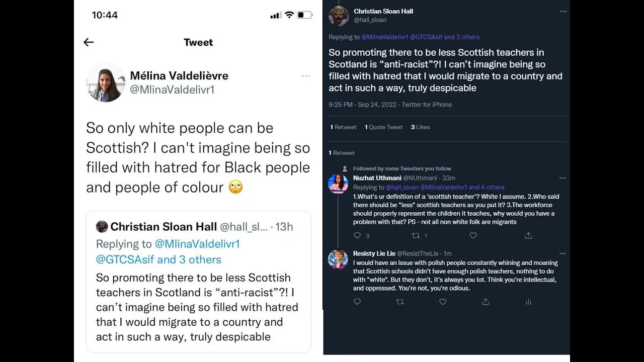Like Nuzhat Uthmani's reply

coord(473,235)
